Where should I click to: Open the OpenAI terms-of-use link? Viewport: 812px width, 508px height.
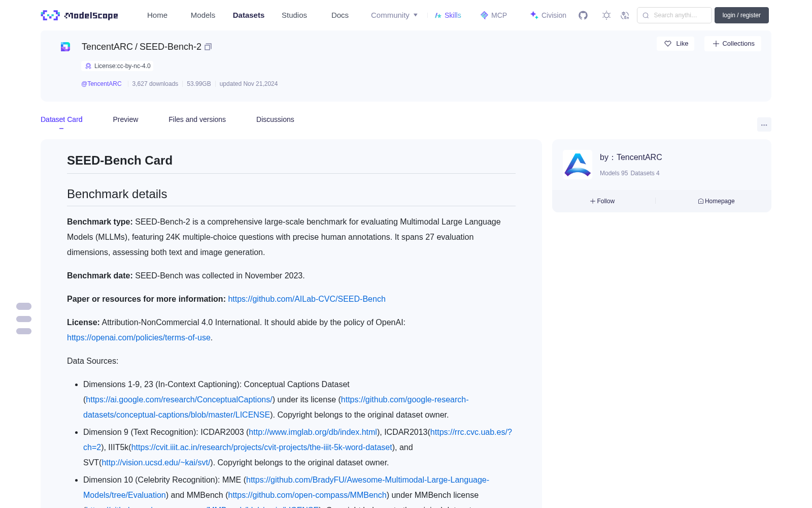click(x=139, y=337)
